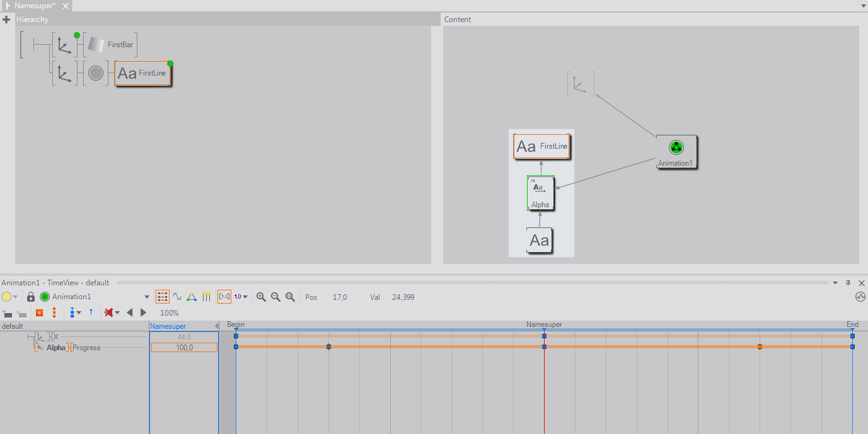Click the yellow circle color swatch
This screenshot has width=868, height=434.
point(6,297)
